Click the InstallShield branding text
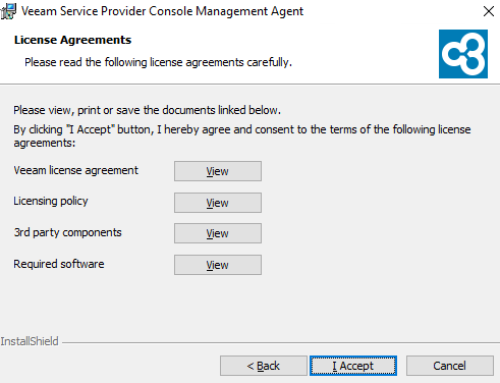This screenshot has height=383, width=500. click(29, 341)
